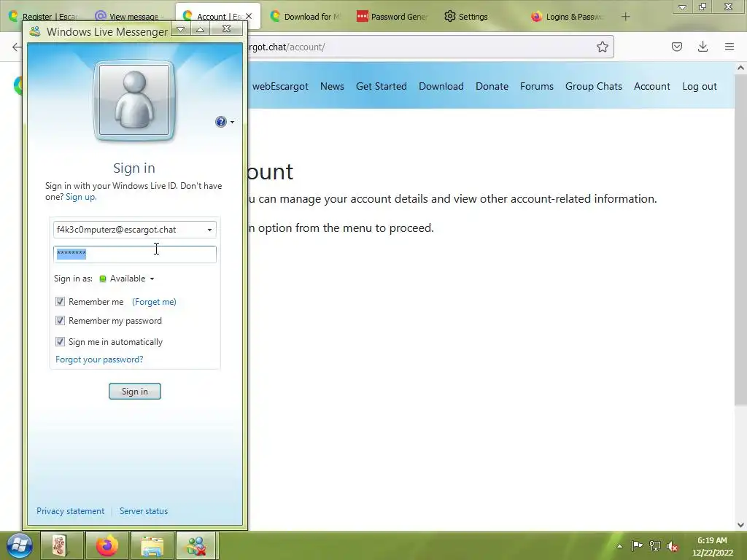Open the Server status link
Image resolution: width=747 pixels, height=560 pixels.
[x=144, y=511]
